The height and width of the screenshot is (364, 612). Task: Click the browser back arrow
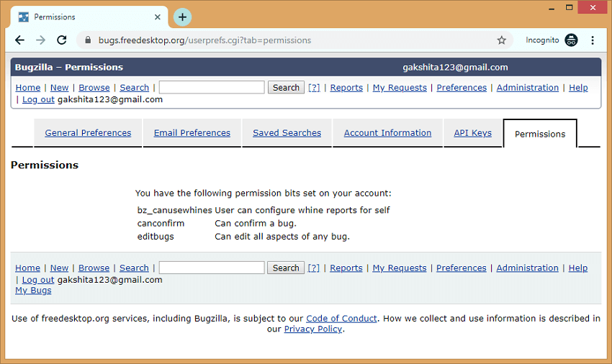(x=19, y=40)
